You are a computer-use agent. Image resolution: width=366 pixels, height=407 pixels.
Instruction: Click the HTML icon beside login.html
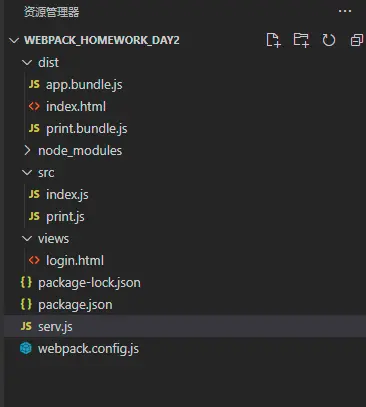coord(34,260)
